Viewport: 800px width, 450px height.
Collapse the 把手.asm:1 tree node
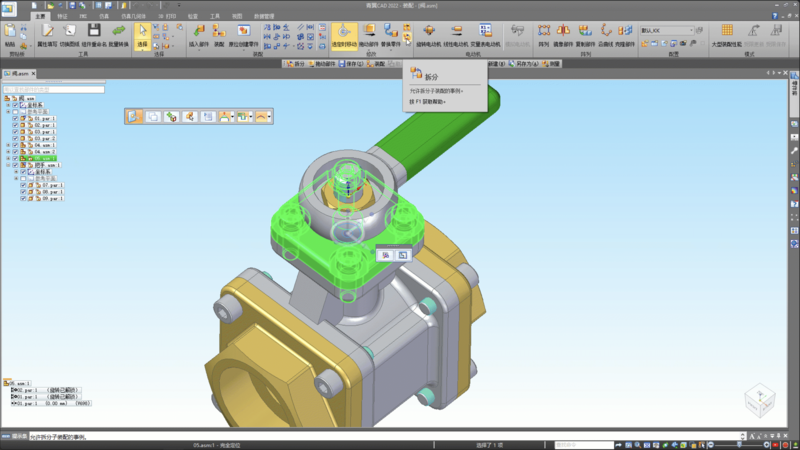8,165
